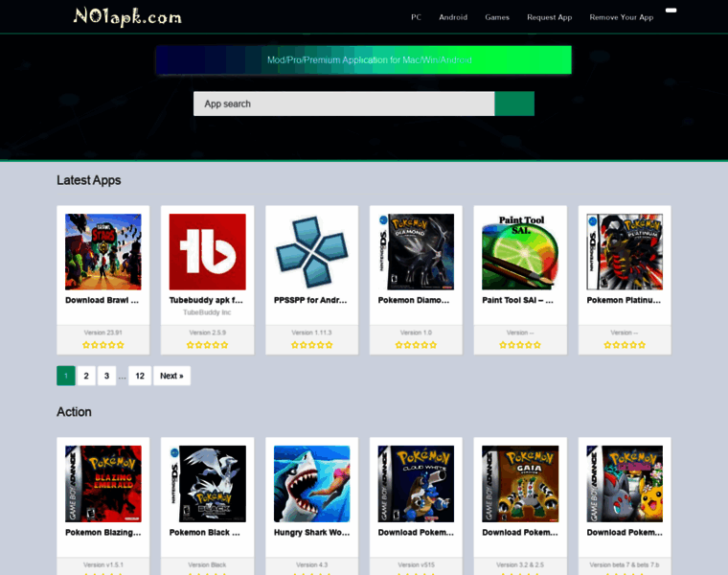Open the Pokemon Diamond cover image
The width and height of the screenshot is (728, 575).
416,252
